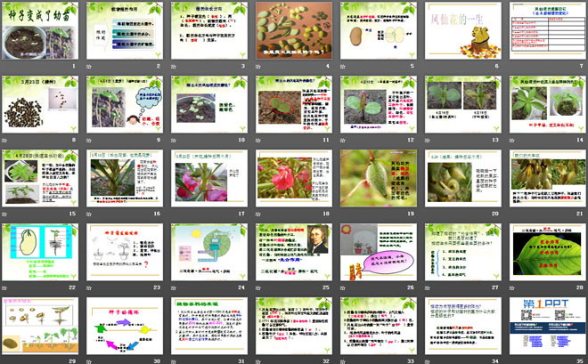Click the animation star icon under slide 10
This screenshot has height=364, width=588.
(174, 141)
